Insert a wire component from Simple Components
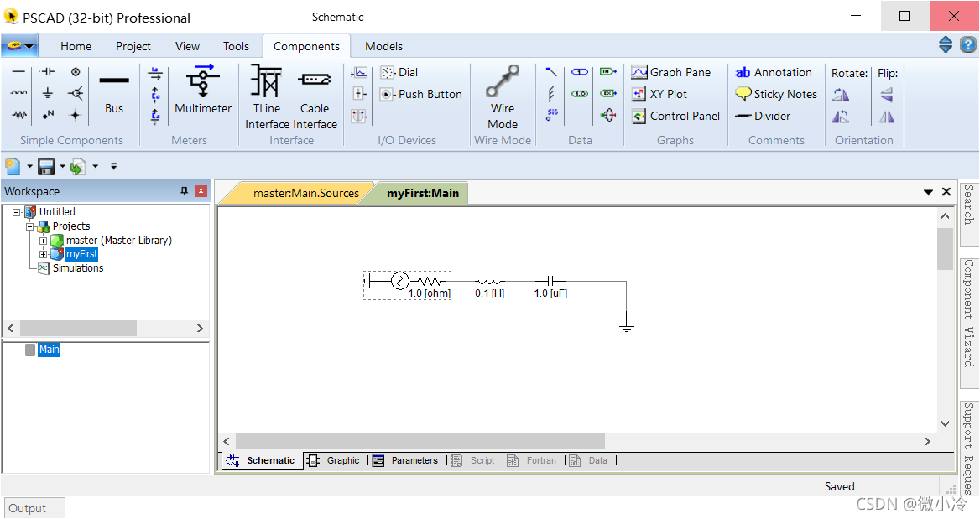The height and width of the screenshot is (519, 980). (x=18, y=72)
